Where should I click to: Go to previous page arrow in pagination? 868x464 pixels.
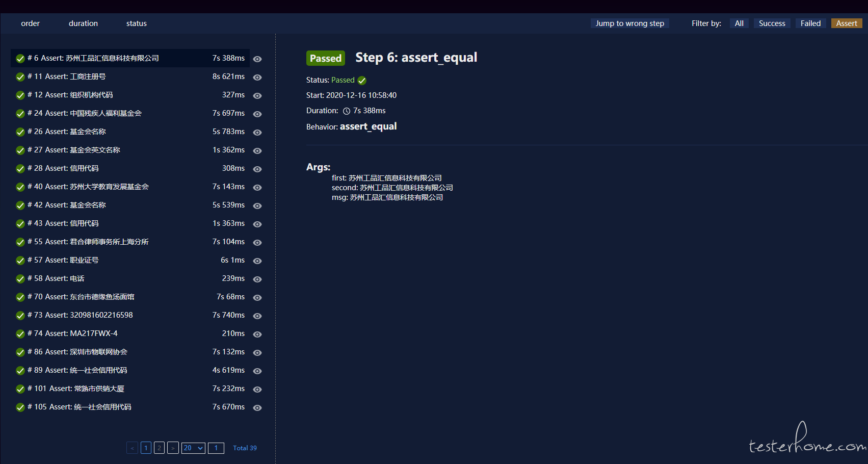click(132, 448)
